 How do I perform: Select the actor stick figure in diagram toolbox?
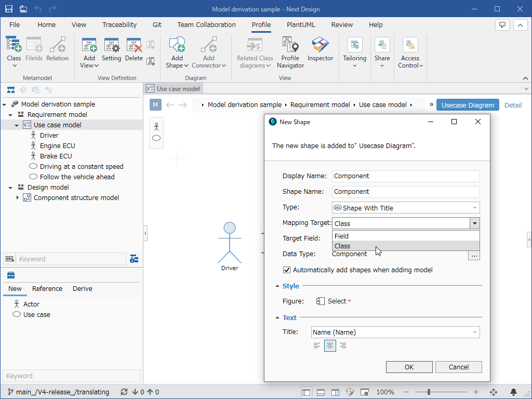(156, 127)
